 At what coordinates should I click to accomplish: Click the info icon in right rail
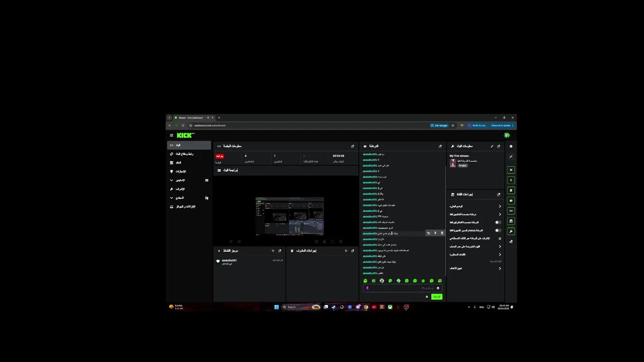coord(511,146)
